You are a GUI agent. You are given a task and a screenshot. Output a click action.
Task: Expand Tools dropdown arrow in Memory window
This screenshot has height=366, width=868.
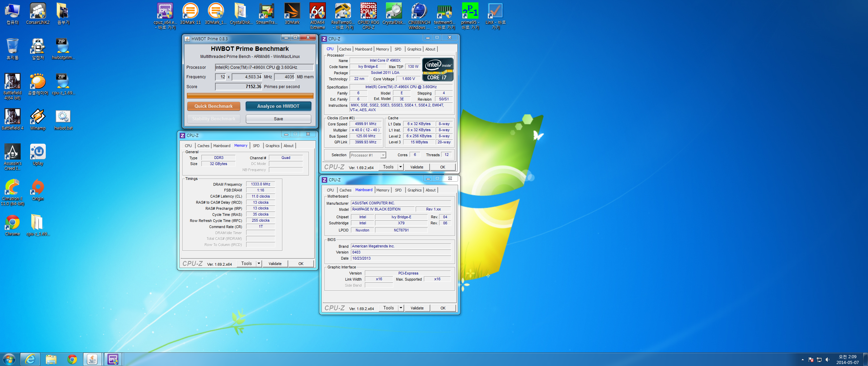point(259,264)
